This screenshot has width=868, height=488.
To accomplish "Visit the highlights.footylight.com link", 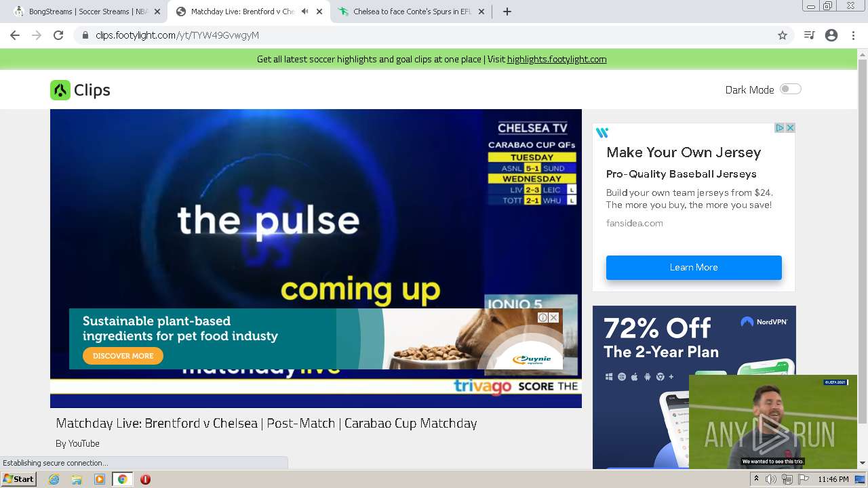I will pyautogui.click(x=557, y=59).
